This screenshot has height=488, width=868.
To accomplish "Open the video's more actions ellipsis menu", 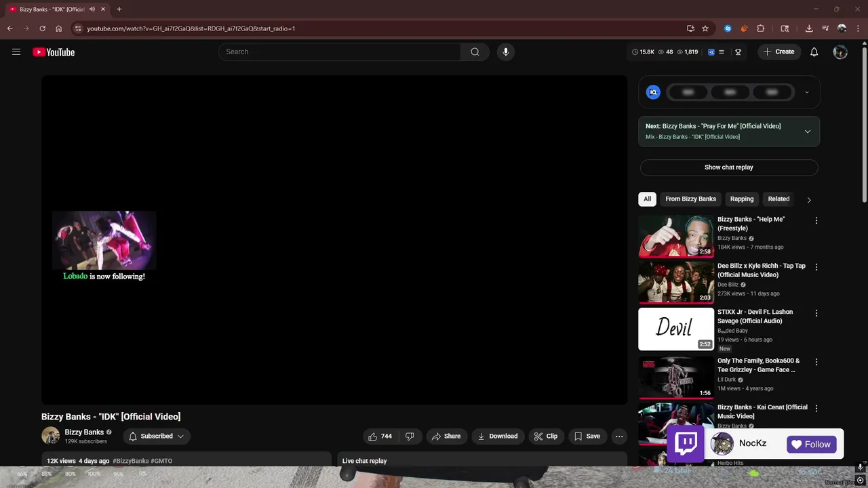I will [619, 436].
